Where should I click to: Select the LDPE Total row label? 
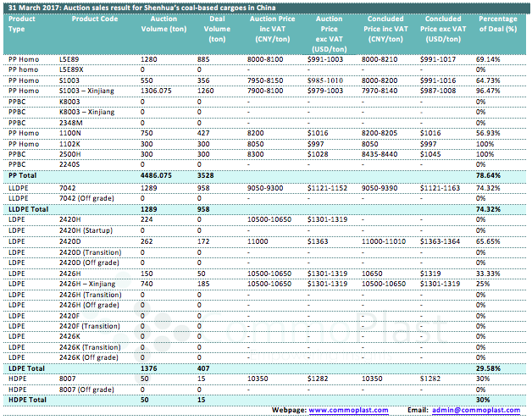(x=28, y=368)
